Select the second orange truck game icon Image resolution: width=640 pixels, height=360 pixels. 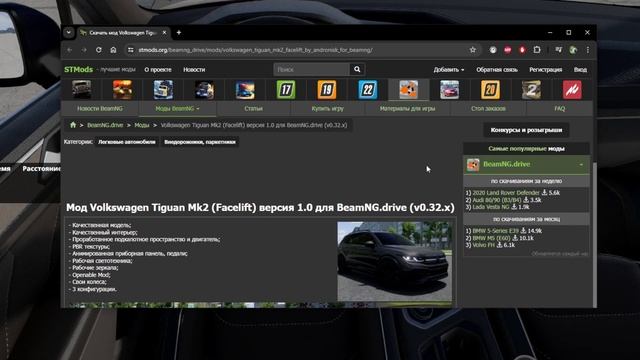tap(122, 89)
